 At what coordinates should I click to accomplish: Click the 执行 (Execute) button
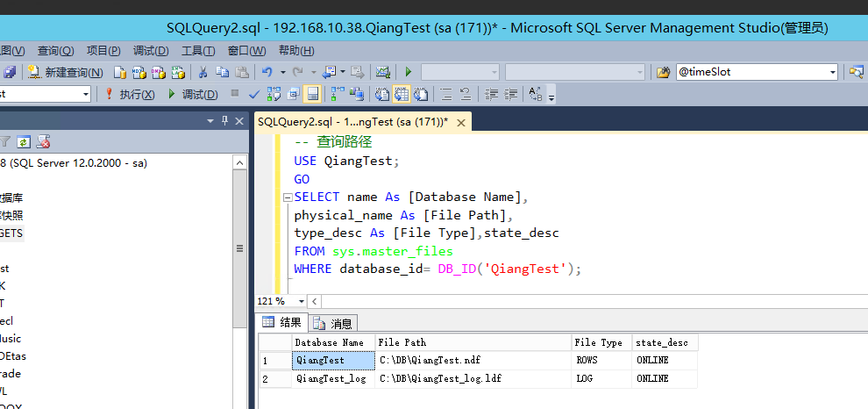[x=130, y=94]
